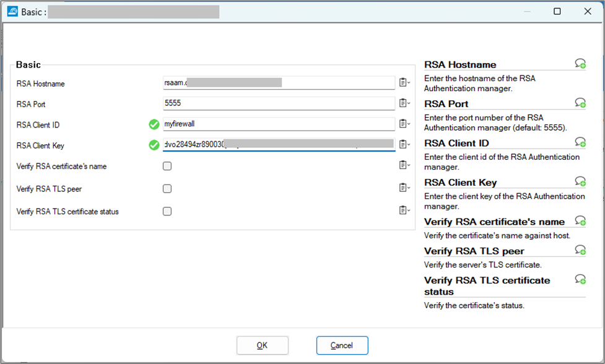The width and height of the screenshot is (605, 364).
Task: Click the Cancel button
Action: pos(342,345)
